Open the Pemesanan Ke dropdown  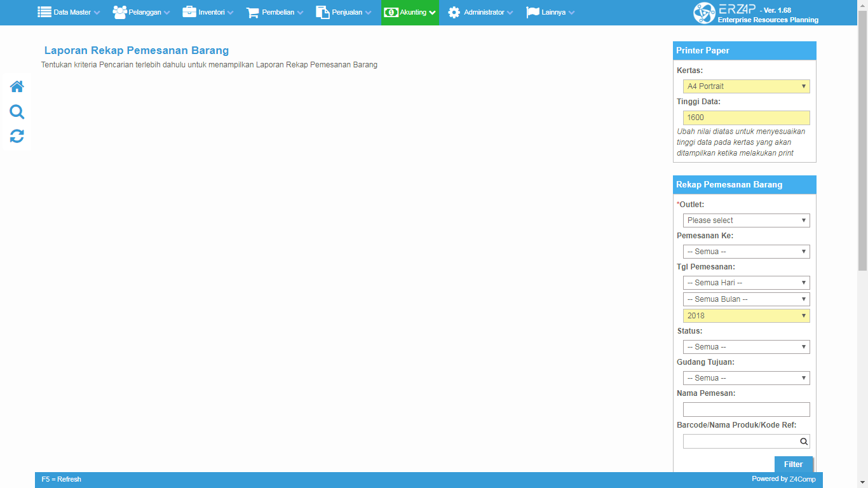pos(746,252)
